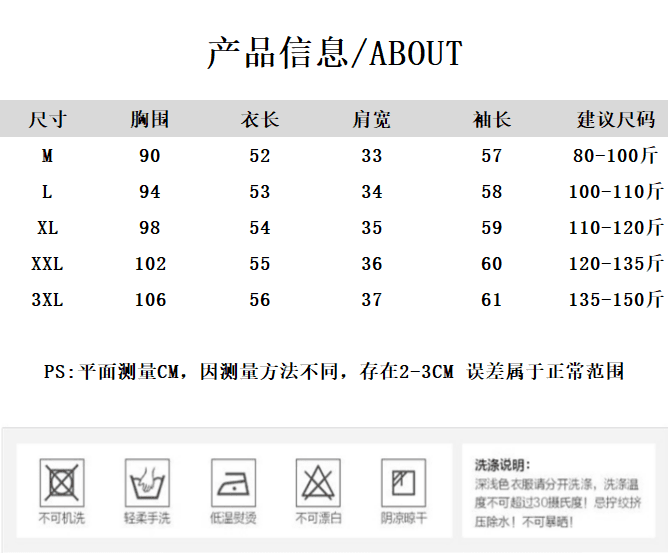668x553 pixels.
Task: Click sleeve value 61 in 3XL row
Action: click(x=492, y=300)
